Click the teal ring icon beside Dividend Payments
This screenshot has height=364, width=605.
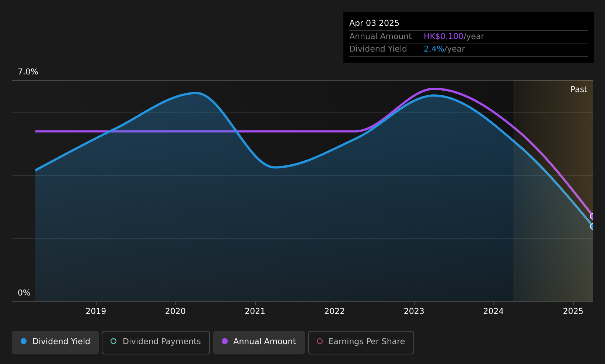tap(113, 342)
